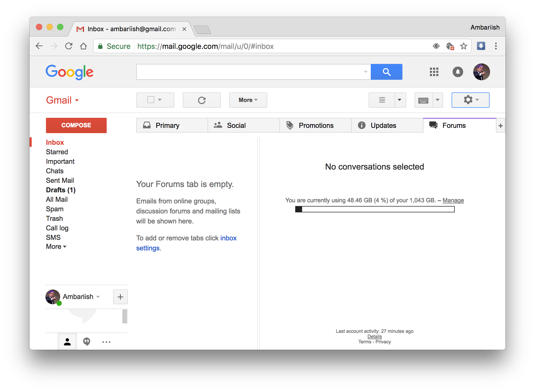This screenshot has width=535, height=392.
Task: Click the search icon in toolbar
Action: [x=386, y=72]
